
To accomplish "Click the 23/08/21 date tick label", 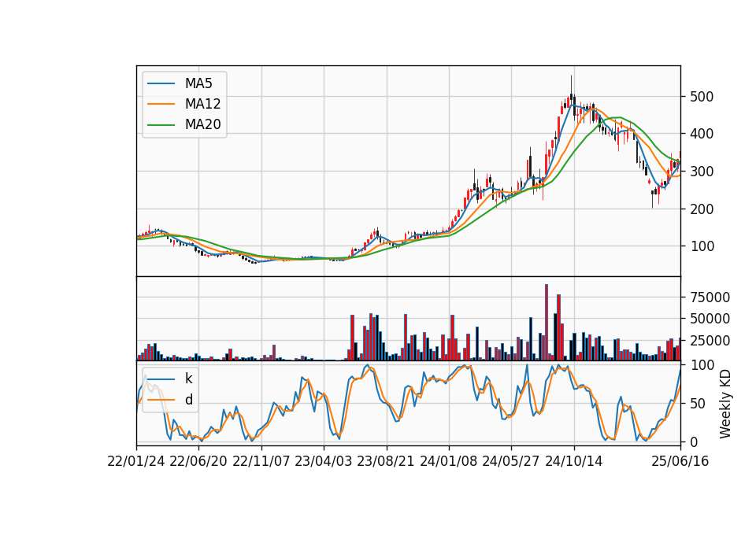I will [x=386, y=462].
